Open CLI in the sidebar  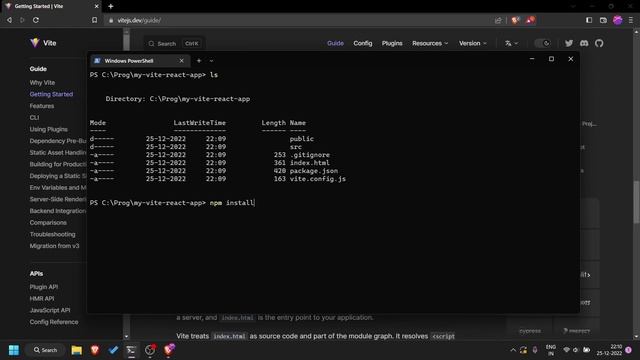(x=34, y=118)
